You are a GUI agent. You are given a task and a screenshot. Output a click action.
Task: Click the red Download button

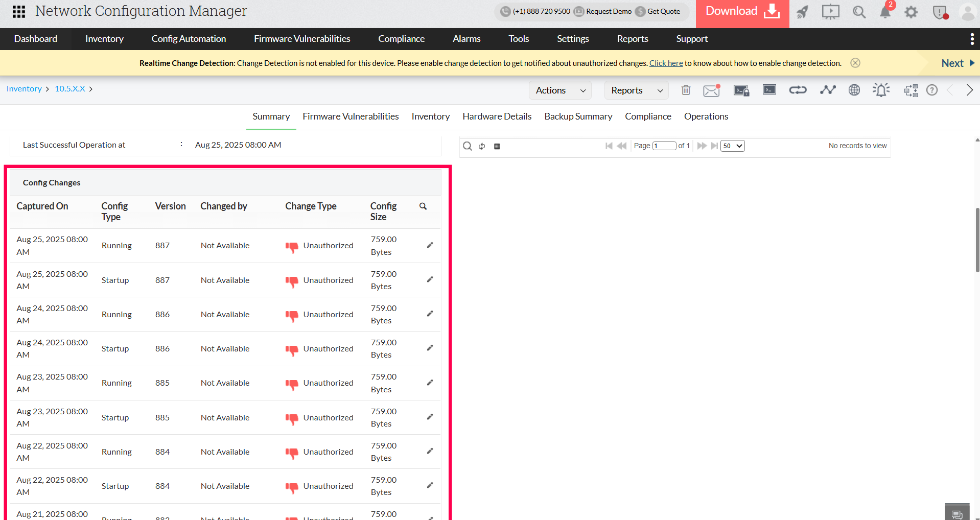pyautogui.click(x=742, y=12)
